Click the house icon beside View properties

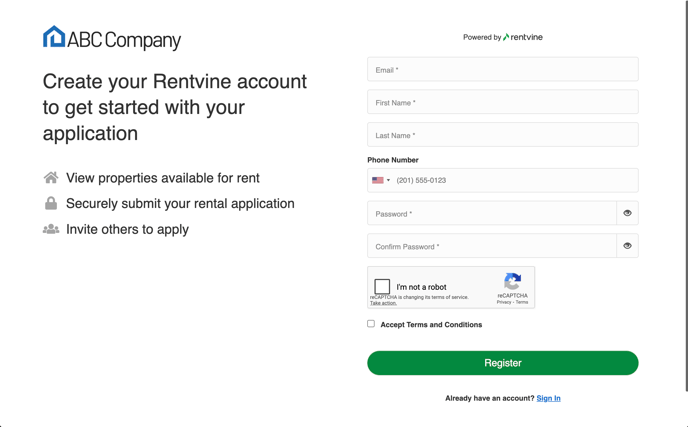[x=51, y=178]
